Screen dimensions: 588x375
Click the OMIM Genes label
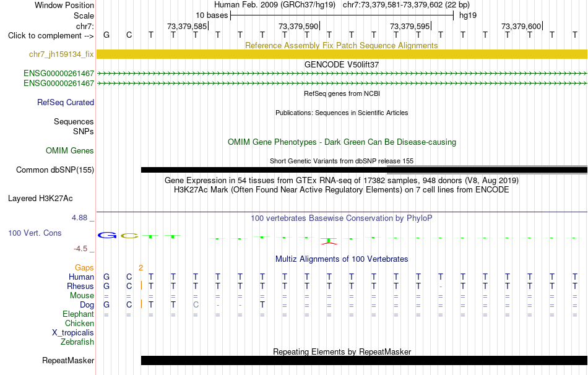pyautogui.click(x=69, y=151)
